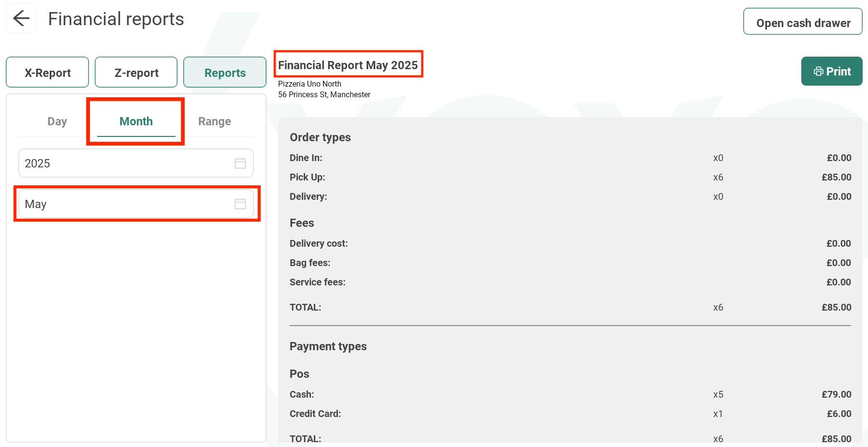Click the Cash payment label
This screenshot has height=447, width=868.
click(302, 394)
